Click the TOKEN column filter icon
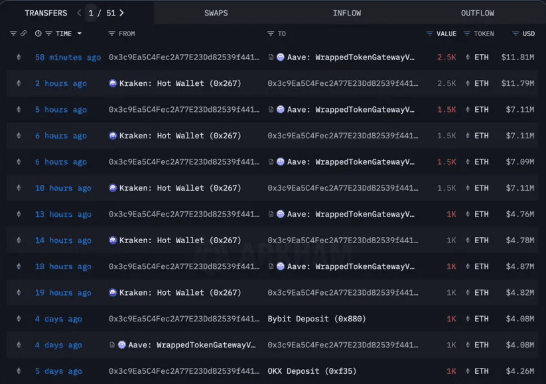 467,34
